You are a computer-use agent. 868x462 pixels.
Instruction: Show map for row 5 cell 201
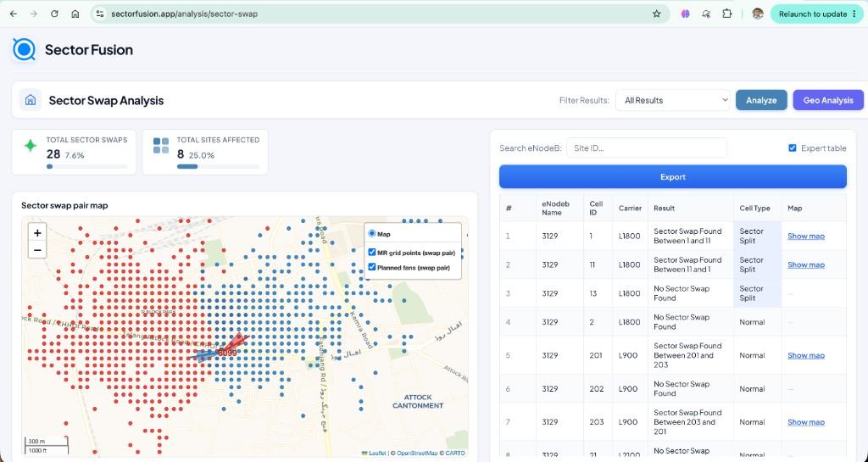pos(806,356)
